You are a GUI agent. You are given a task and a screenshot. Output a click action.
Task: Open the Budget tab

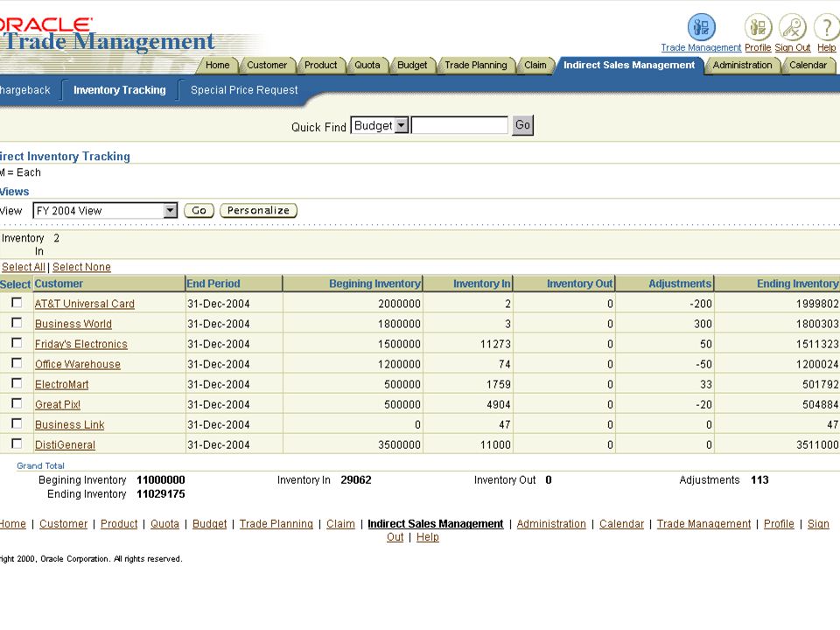coord(412,66)
